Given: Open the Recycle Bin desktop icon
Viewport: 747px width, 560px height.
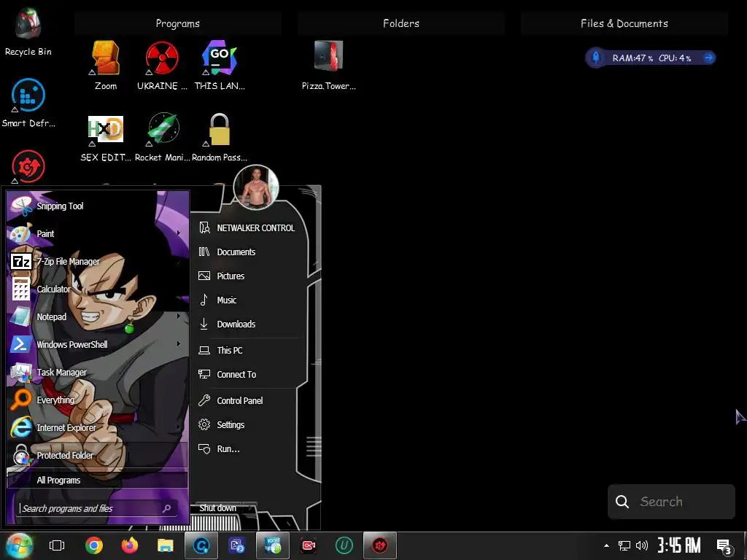Looking at the screenshot, I should [28, 31].
